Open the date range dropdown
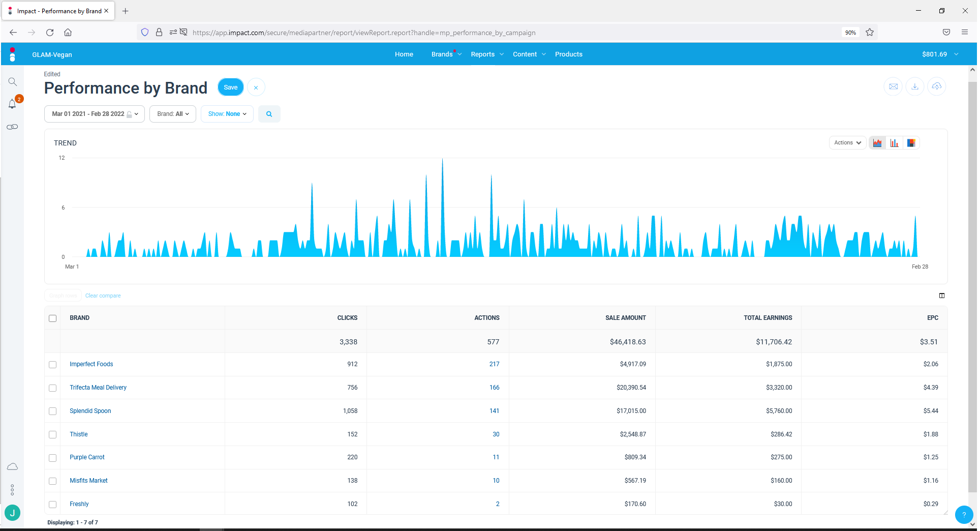This screenshot has height=531, width=980. [x=95, y=114]
